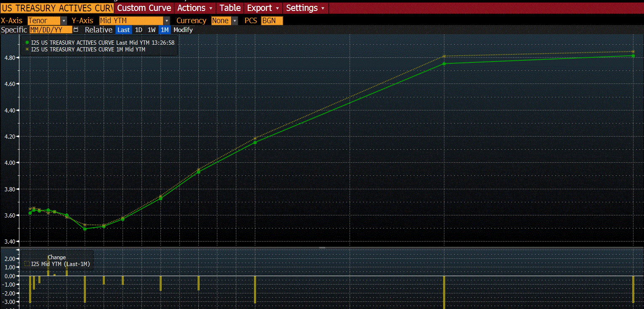Enable the 1W relative comparison
644x309 pixels.
tap(152, 30)
